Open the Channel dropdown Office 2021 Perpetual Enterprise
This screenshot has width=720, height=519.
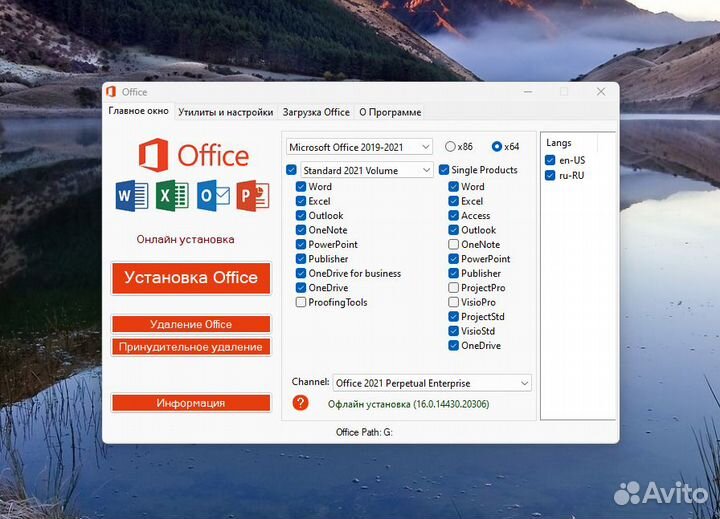(x=432, y=383)
